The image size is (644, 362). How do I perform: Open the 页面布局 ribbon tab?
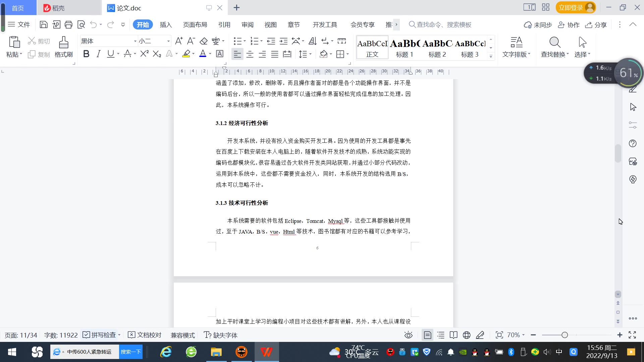[195, 25]
